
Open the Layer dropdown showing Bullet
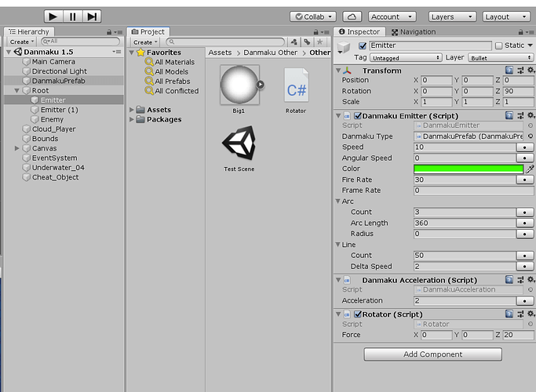(x=501, y=58)
